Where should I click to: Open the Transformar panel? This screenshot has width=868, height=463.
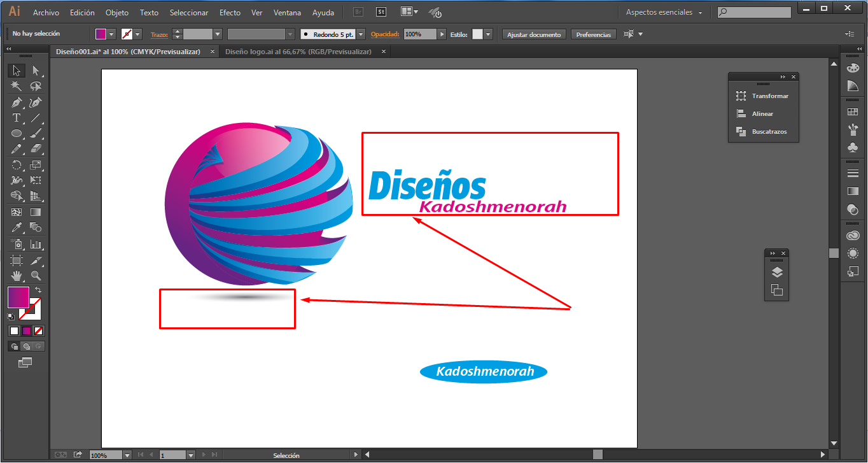coord(763,96)
